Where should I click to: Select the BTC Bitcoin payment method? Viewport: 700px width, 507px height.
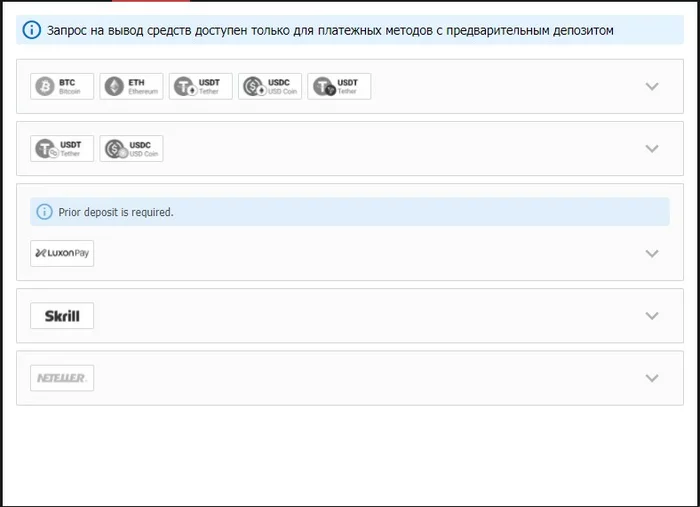(62, 86)
